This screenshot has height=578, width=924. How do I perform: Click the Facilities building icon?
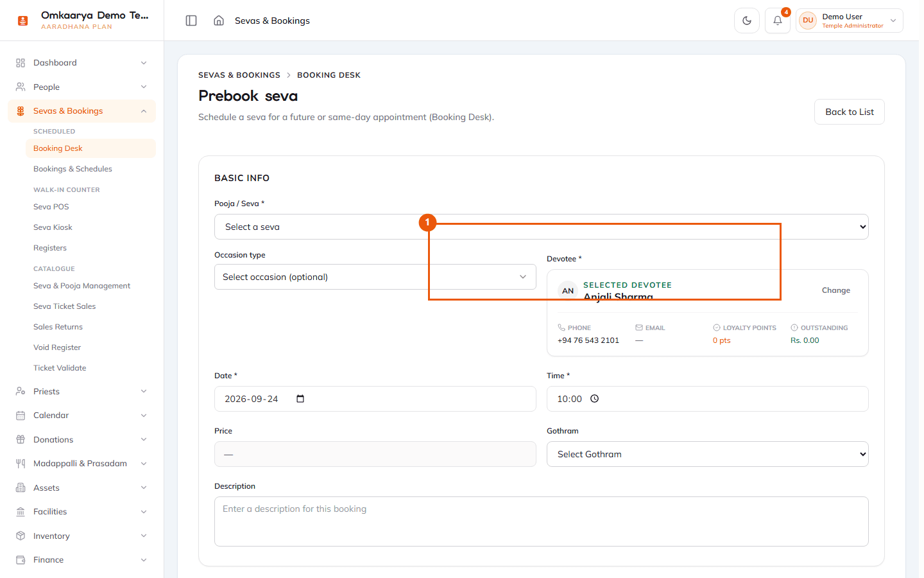click(x=21, y=512)
